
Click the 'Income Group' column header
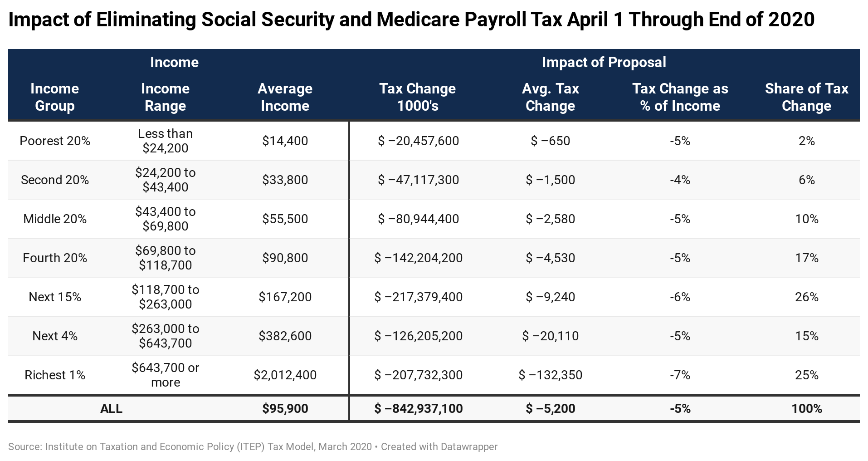point(54,97)
